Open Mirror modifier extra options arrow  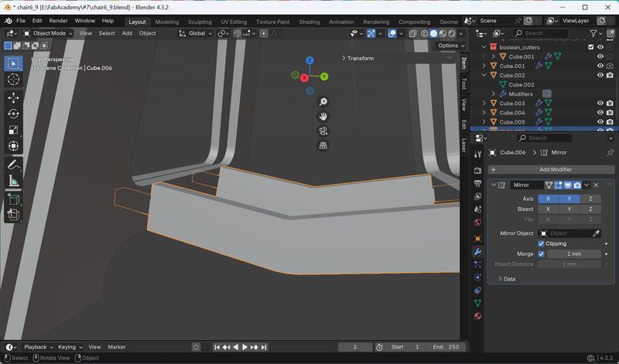(x=587, y=185)
